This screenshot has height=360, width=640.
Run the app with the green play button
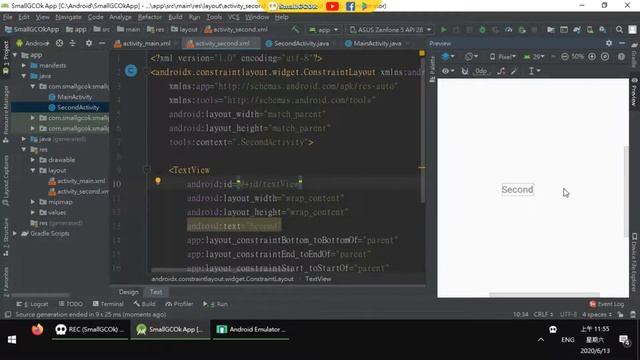point(444,30)
